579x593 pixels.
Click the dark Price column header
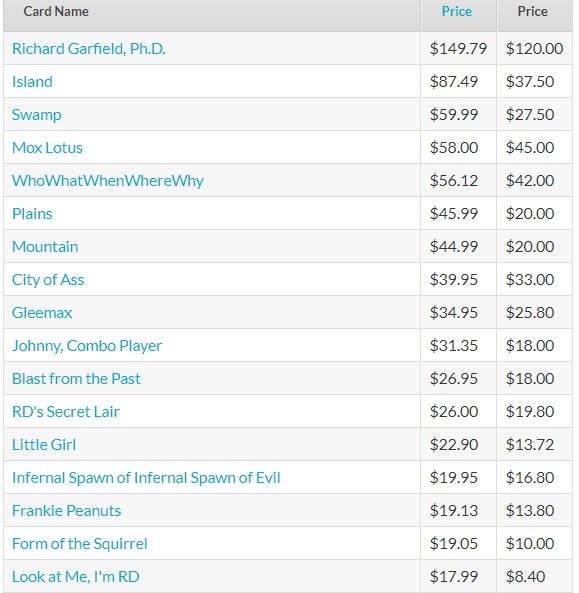tap(532, 11)
